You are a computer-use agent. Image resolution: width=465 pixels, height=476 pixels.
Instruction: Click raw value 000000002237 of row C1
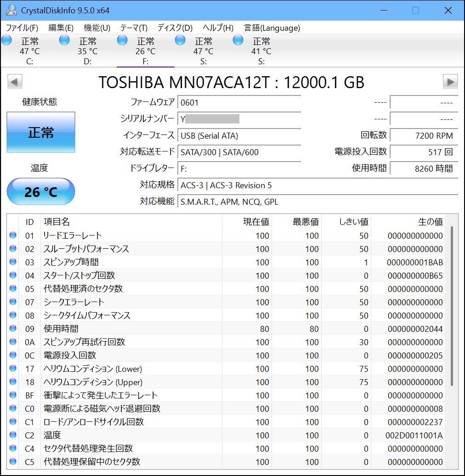pyautogui.click(x=415, y=422)
